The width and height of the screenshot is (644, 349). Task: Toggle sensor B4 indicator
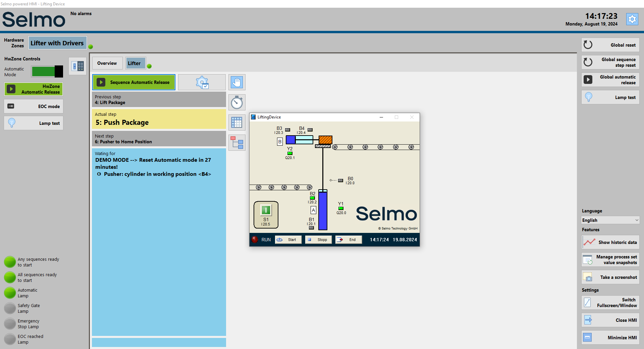pos(310,130)
